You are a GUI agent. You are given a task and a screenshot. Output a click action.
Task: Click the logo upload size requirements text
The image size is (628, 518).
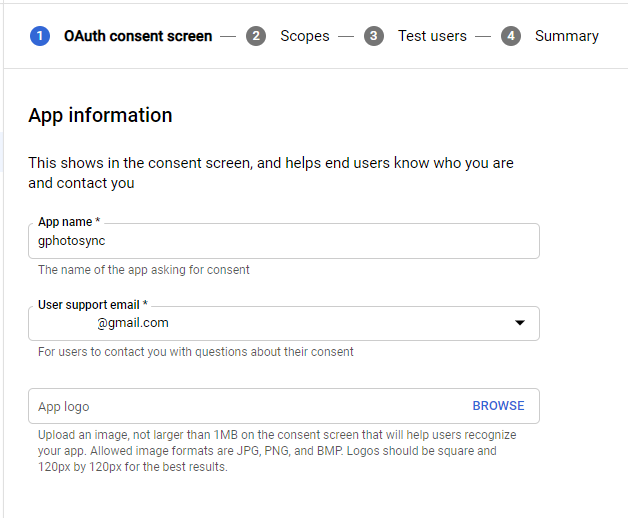click(x=280, y=451)
